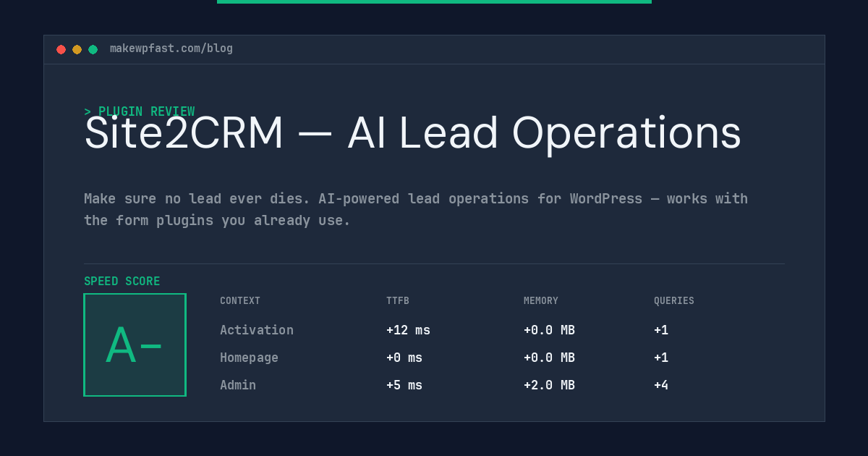
Task: Click the Admin memory value '+2.0 MB'
Action: (549, 385)
